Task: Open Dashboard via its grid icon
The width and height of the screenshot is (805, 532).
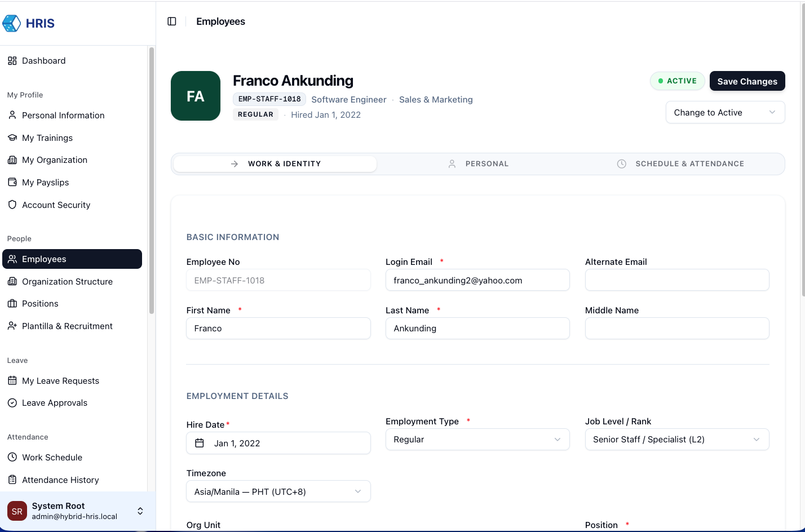Action: 12,61
